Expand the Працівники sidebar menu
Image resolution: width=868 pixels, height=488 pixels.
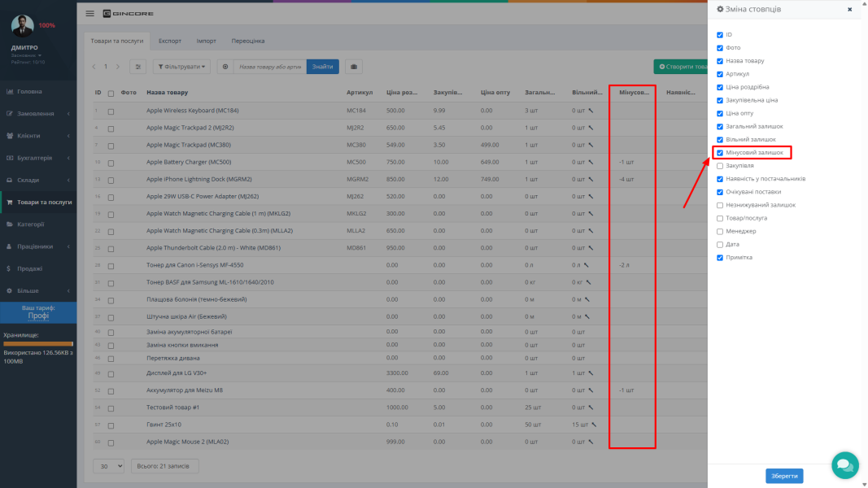pos(38,246)
